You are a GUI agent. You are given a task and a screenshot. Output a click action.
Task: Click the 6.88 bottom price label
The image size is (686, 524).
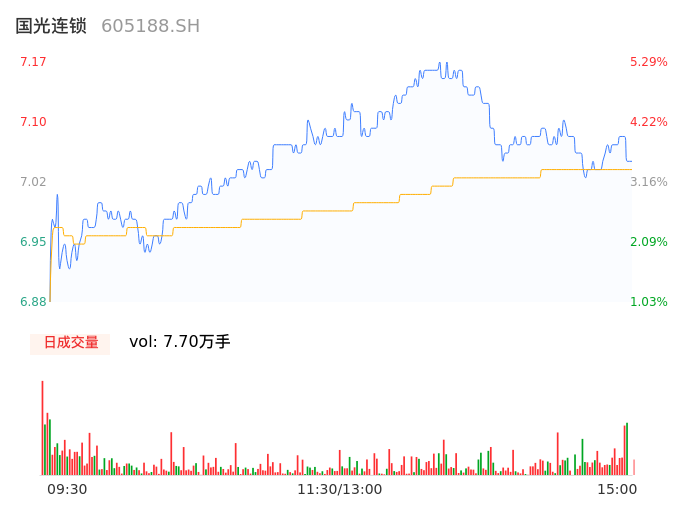click(x=33, y=302)
